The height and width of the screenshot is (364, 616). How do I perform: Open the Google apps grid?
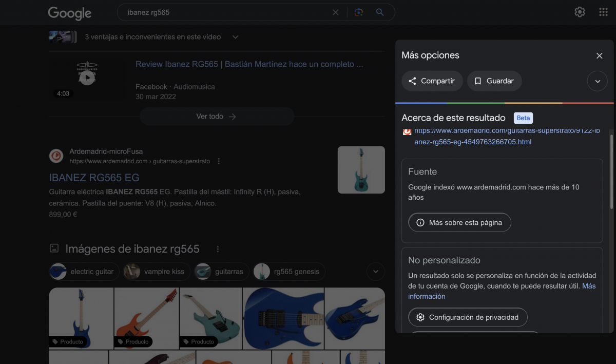point(603,12)
